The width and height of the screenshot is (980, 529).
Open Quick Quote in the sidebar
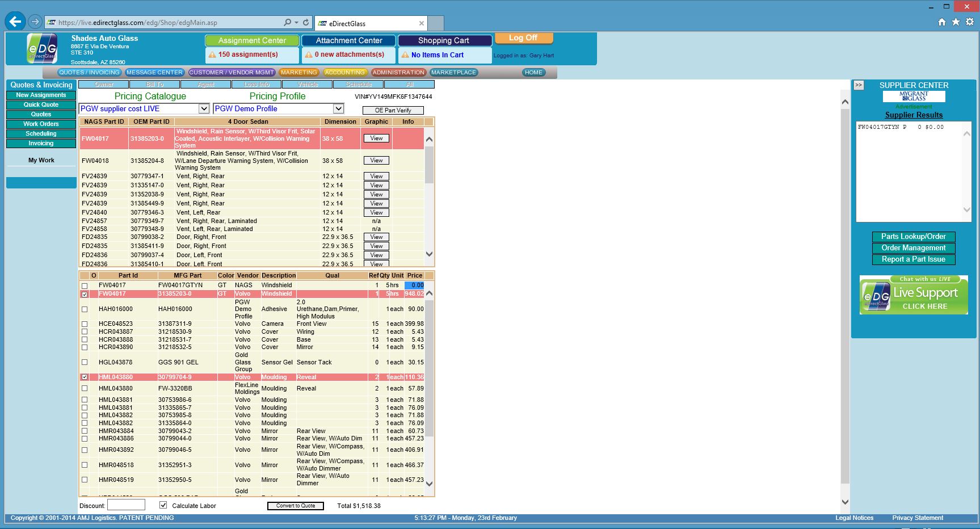click(41, 105)
